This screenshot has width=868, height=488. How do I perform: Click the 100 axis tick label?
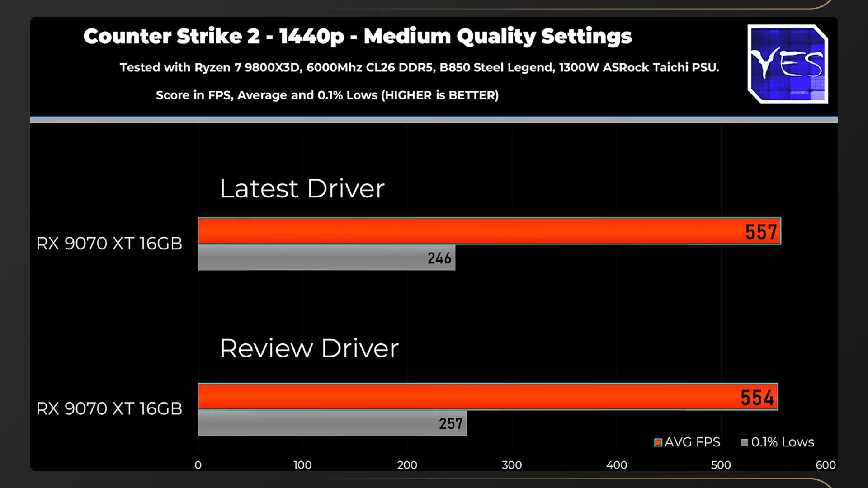click(x=302, y=465)
